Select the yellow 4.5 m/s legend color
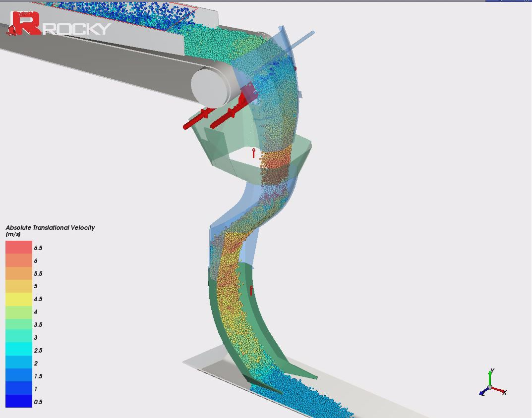This screenshot has width=532, height=418. click(18, 299)
